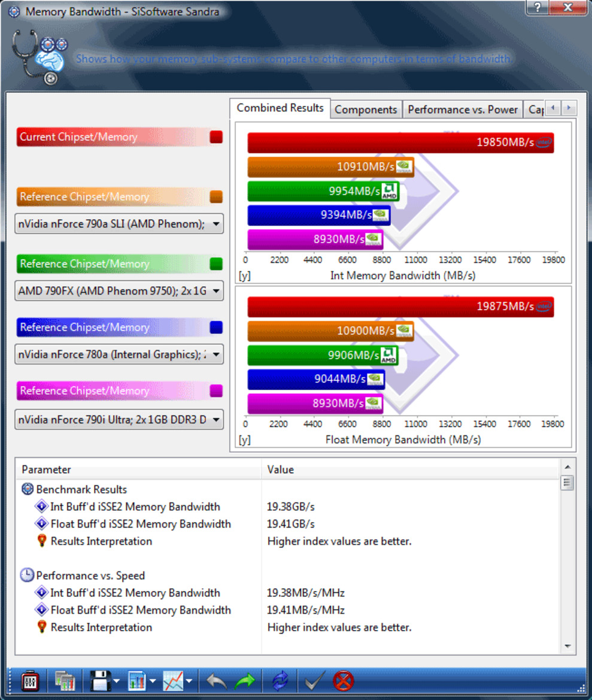Click the 19875MB/s red Float bar
Screen dimensions: 592x700
[400, 307]
